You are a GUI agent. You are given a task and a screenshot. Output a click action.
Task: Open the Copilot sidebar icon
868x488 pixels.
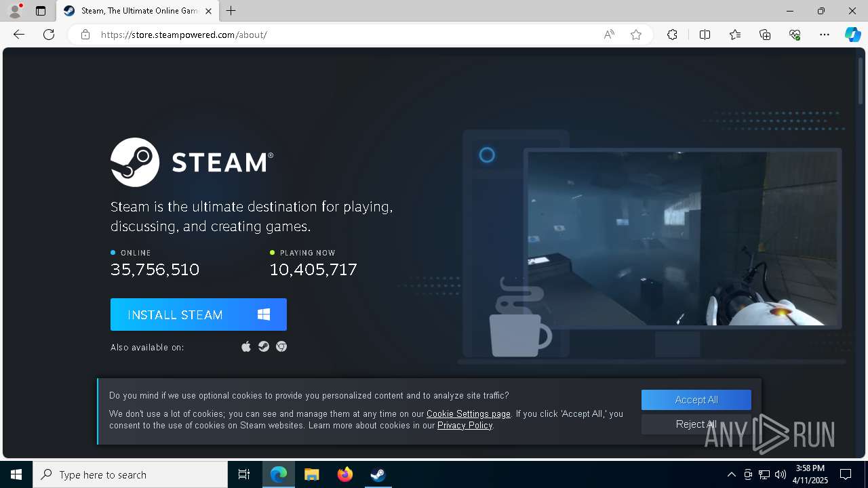point(852,35)
